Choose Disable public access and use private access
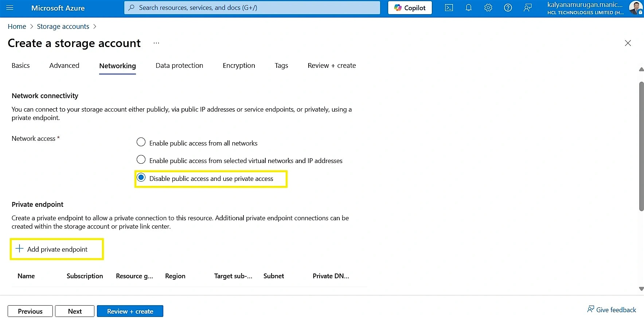The image size is (644, 318). pos(141,178)
